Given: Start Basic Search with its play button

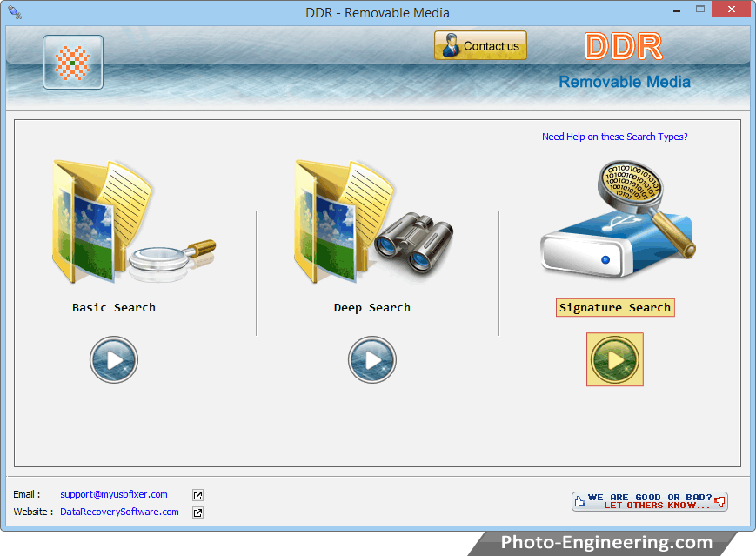Looking at the screenshot, I should coord(114,359).
